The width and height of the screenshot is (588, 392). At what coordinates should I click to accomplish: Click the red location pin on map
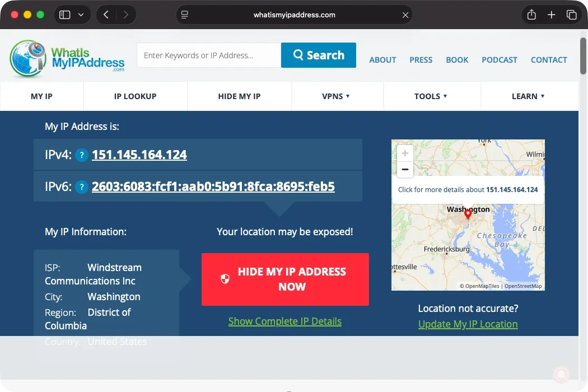(468, 213)
